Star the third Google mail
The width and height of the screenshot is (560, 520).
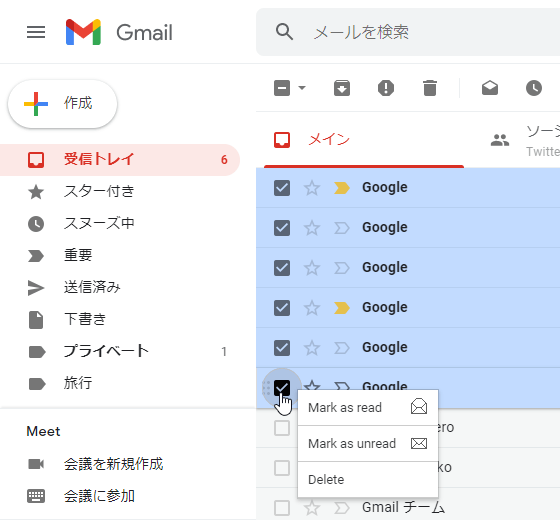coord(311,268)
